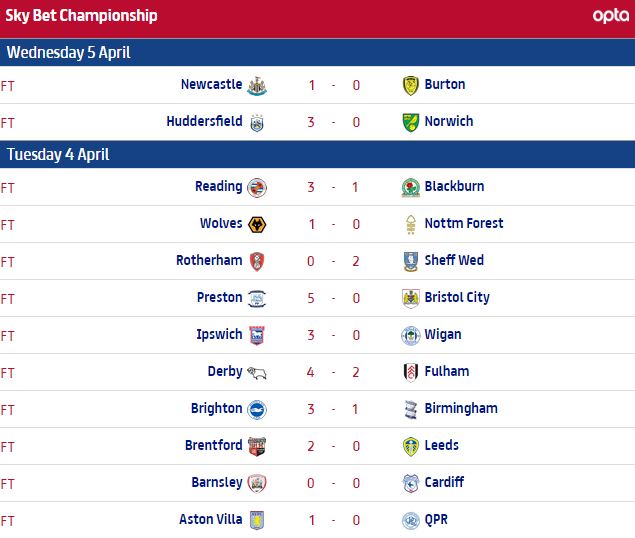
Task: Open the Bristol City team page
Action: click(x=457, y=297)
